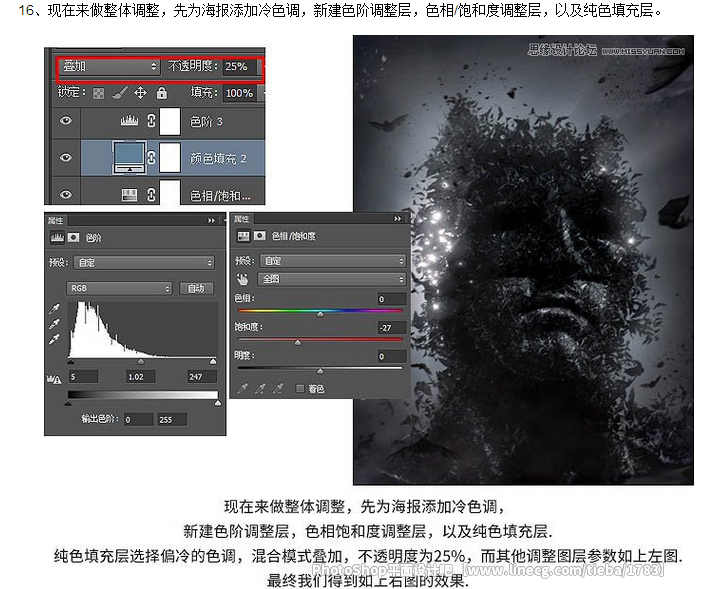Click the 色阶 3 levels adjustment icon
The image size is (720, 589).
pyautogui.click(x=129, y=121)
